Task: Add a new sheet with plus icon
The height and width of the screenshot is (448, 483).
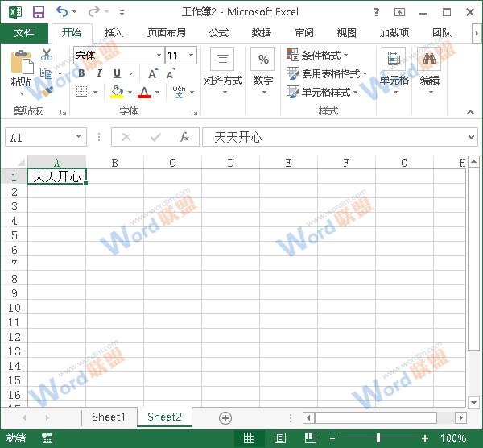Action: pyautogui.click(x=225, y=417)
